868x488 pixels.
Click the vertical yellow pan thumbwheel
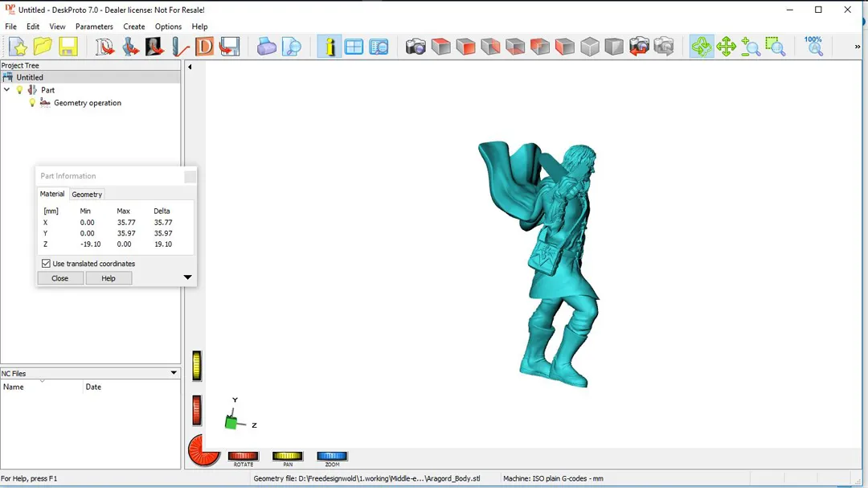[197, 366]
